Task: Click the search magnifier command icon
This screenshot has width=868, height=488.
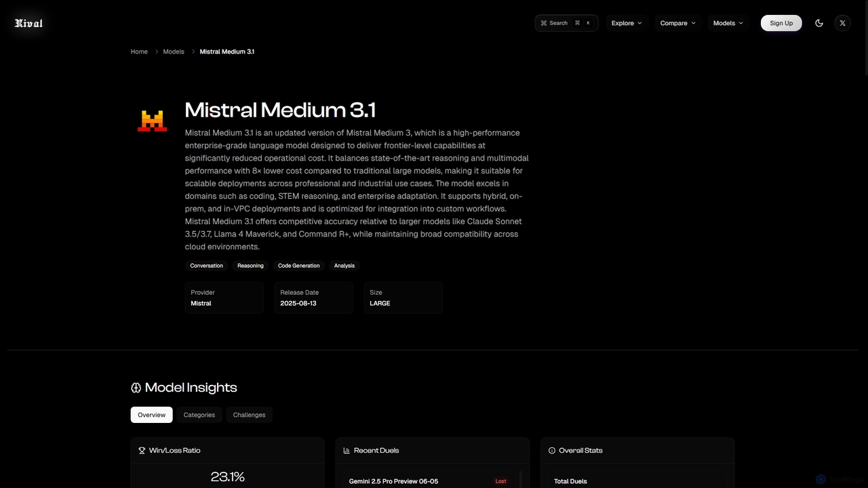Action: [x=544, y=23]
